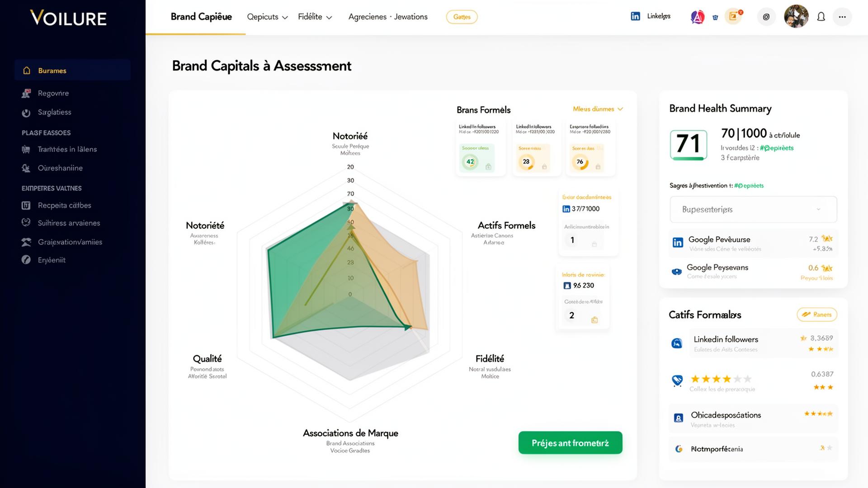Expand the Qepicuts dropdown menu
868x488 pixels.
coord(267,17)
